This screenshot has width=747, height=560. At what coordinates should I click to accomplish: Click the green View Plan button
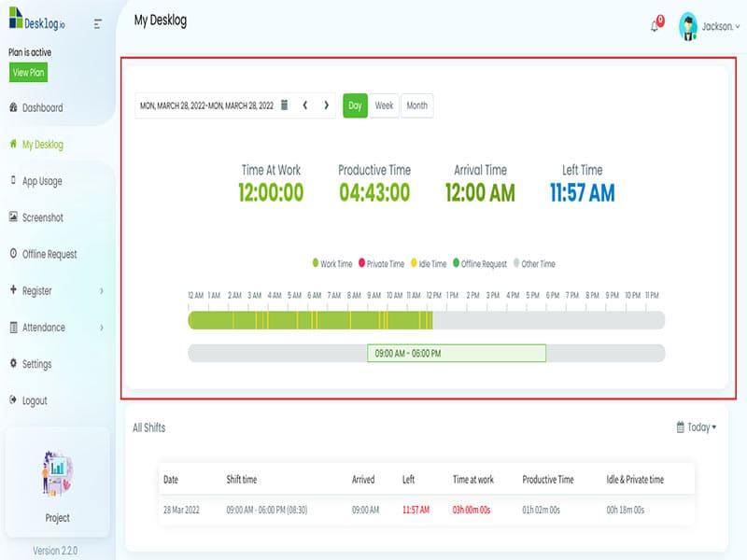28,73
